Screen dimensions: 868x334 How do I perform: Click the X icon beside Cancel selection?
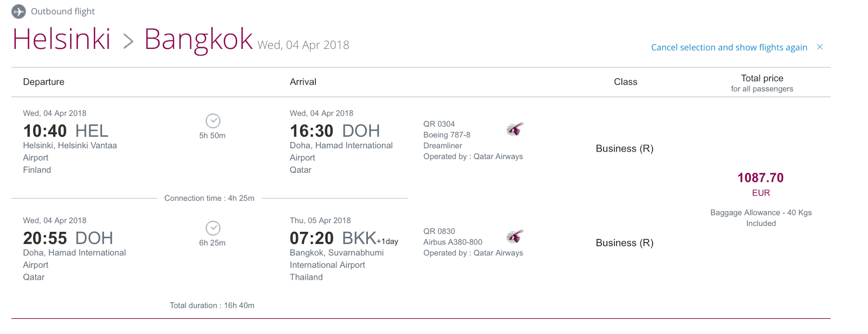click(820, 47)
